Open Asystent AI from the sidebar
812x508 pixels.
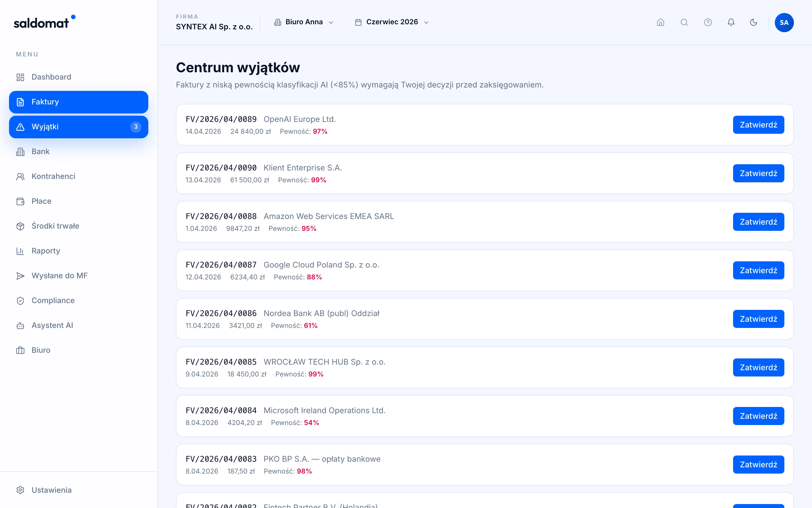(x=78, y=326)
